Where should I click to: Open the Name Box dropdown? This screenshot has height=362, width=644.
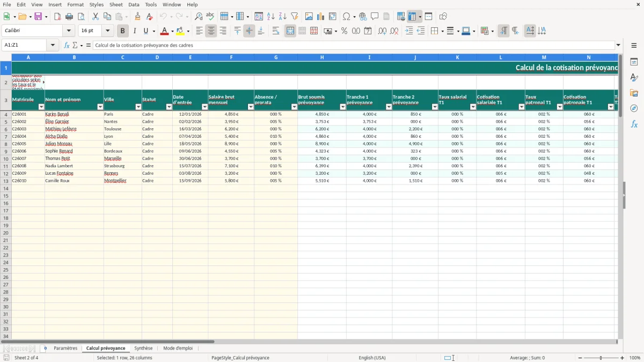(x=53, y=45)
